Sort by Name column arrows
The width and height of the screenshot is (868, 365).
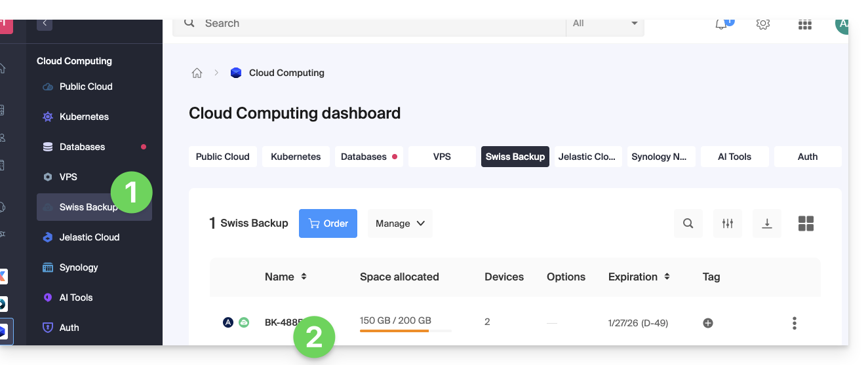click(x=304, y=277)
